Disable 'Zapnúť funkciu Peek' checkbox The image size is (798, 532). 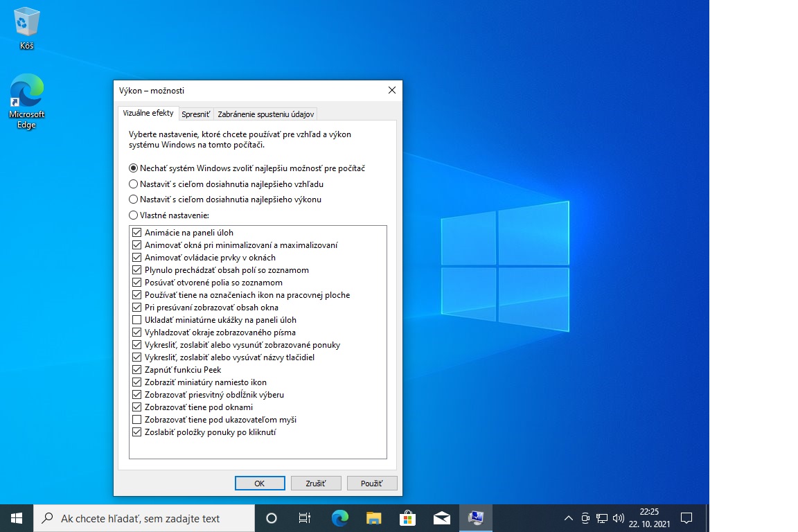pyautogui.click(x=136, y=370)
